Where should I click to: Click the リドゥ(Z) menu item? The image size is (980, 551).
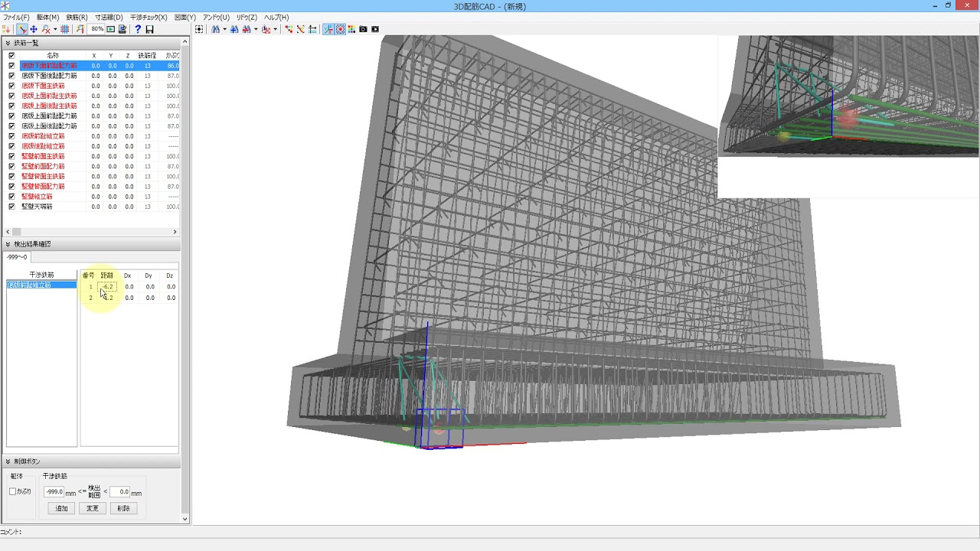point(247,17)
